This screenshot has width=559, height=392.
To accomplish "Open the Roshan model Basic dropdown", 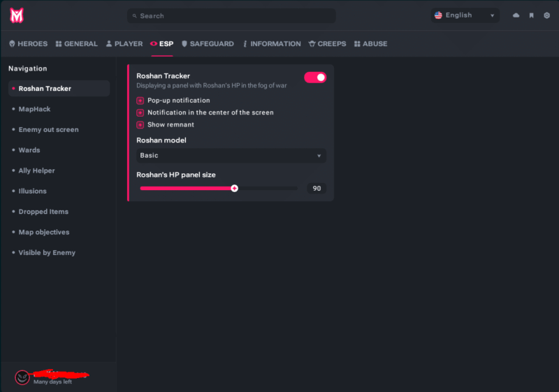I will [231, 156].
